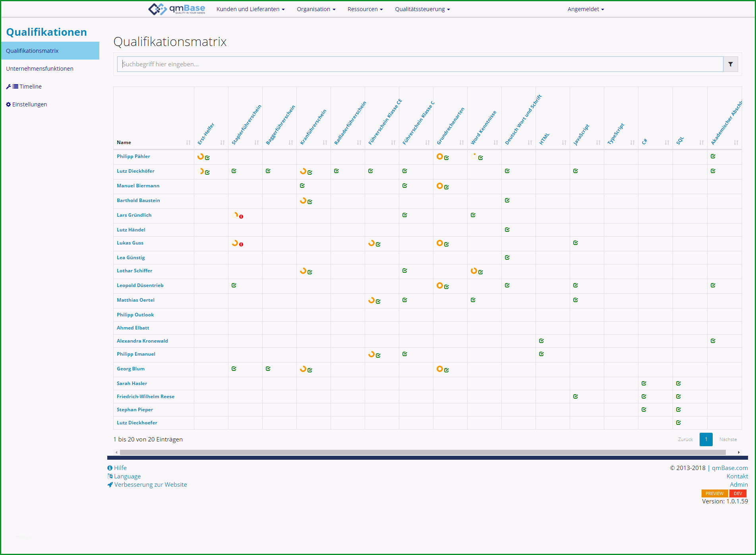Click Georg Blum's Grundrechenarten orange circle
This screenshot has width=756, height=555.
tap(440, 369)
